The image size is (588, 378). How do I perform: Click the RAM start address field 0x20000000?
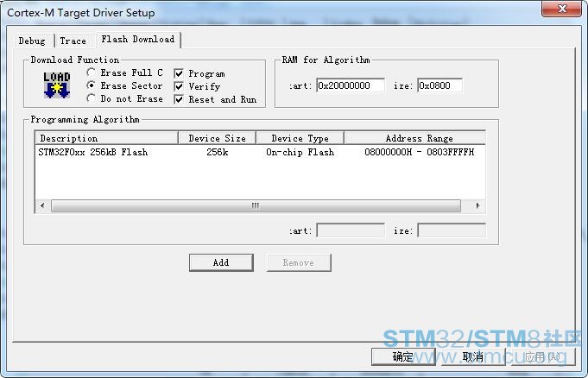351,85
